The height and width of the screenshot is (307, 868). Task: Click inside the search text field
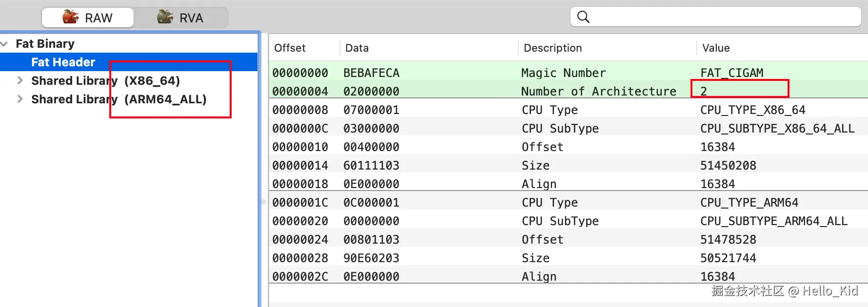[722, 17]
